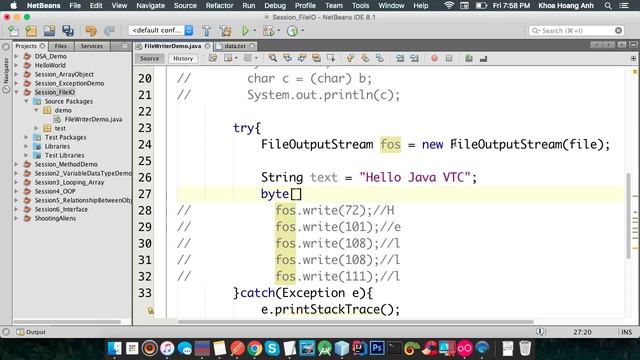
Task: Open the Navigate menu
Action: [151, 6]
